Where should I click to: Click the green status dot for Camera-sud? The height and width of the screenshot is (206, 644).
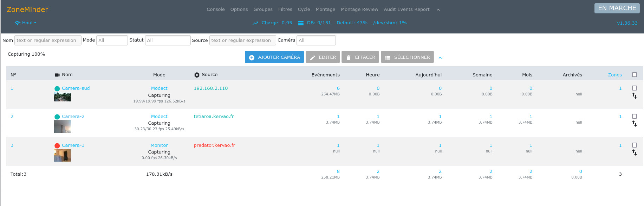point(57,89)
